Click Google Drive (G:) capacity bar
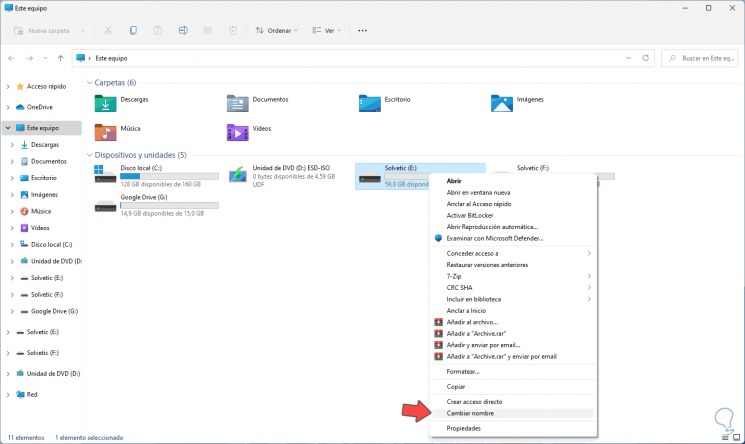 170,205
